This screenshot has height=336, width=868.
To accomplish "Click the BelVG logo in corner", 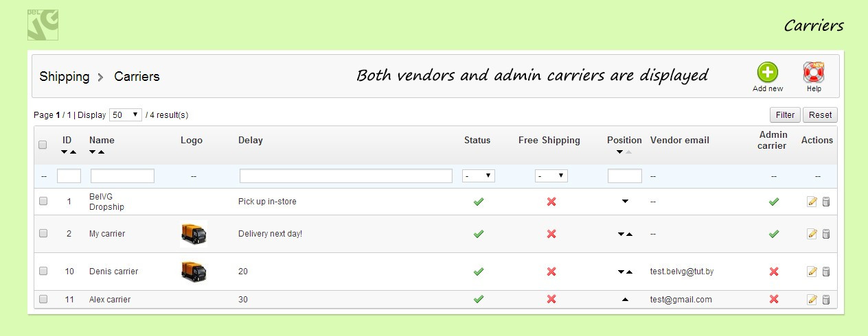I will [x=43, y=25].
